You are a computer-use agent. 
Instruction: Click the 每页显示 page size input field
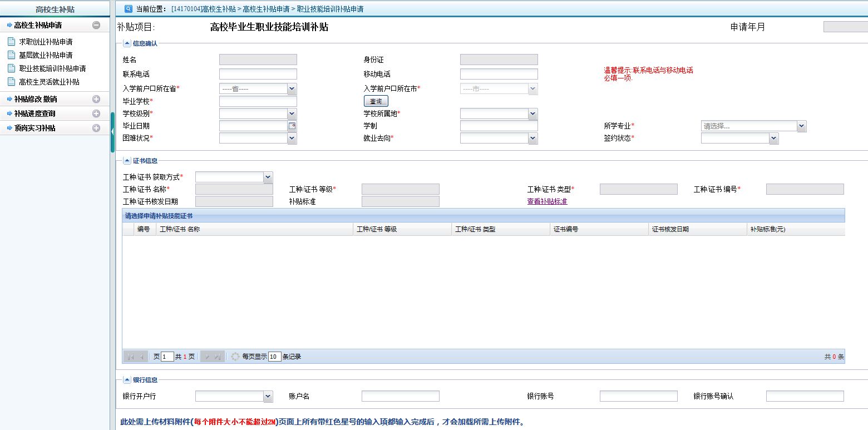pyautogui.click(x=274, y=356)
